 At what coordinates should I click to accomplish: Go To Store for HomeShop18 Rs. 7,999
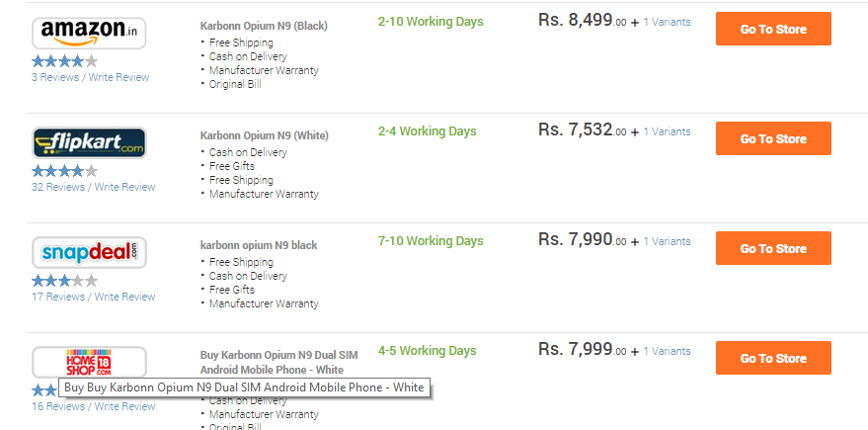[x=773, y=358]
